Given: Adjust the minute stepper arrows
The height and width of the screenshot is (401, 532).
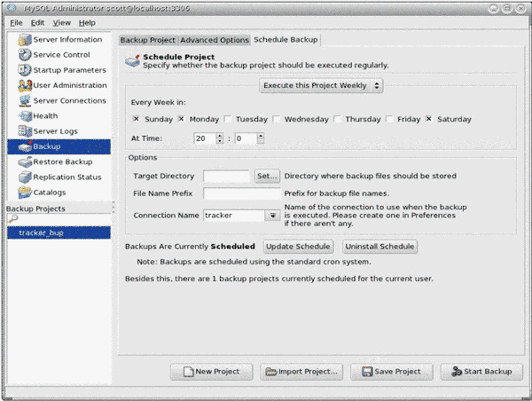Looking at the screenshot, I should tap(260, 138).
